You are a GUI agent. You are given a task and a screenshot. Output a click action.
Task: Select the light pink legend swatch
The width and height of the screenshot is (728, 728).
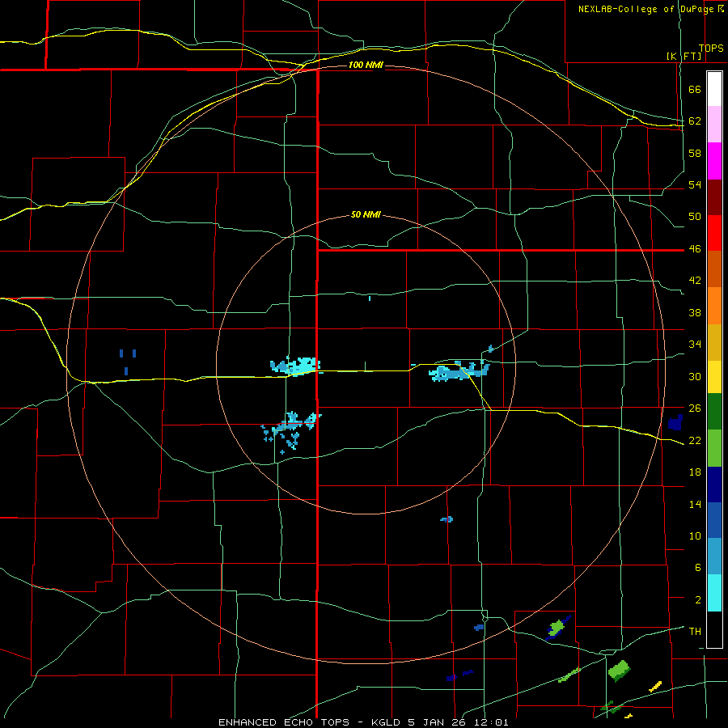point(714,125)
